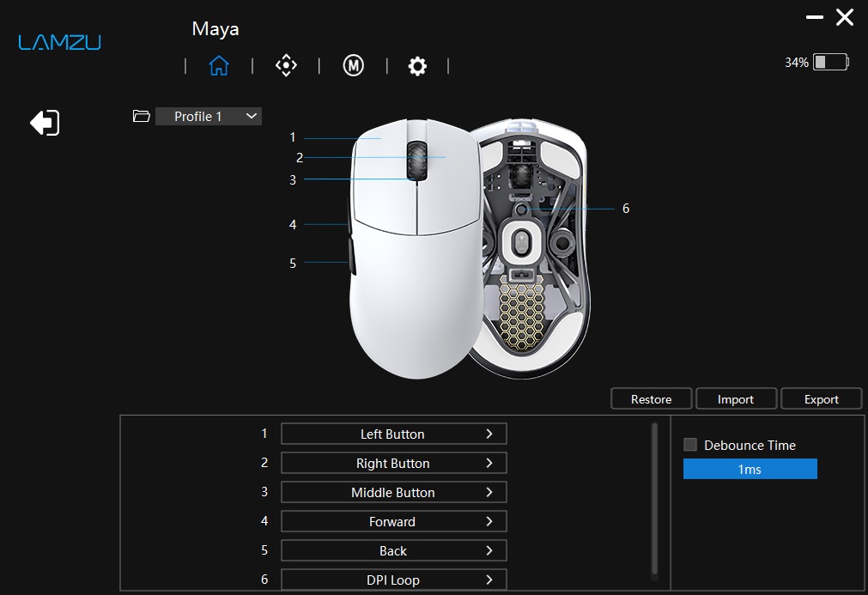
Task: Open the Profile 1 dropdown
Action: (x=209, y=116)
